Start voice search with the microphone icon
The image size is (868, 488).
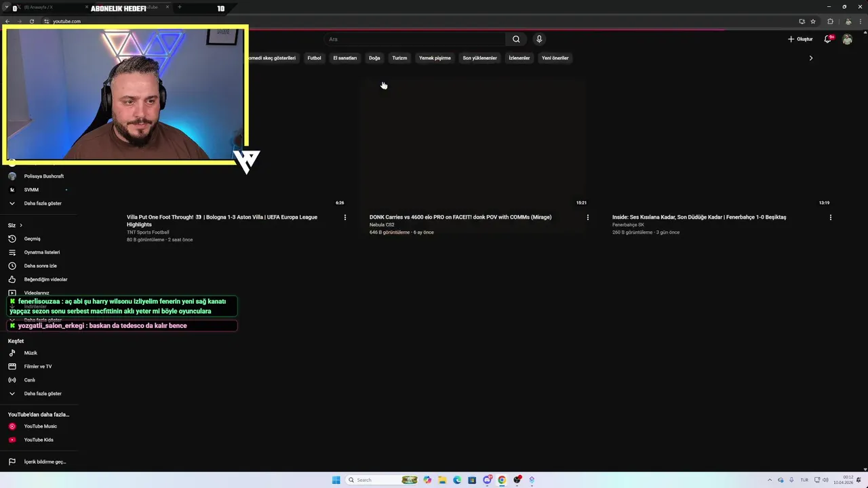coord(539,39)
